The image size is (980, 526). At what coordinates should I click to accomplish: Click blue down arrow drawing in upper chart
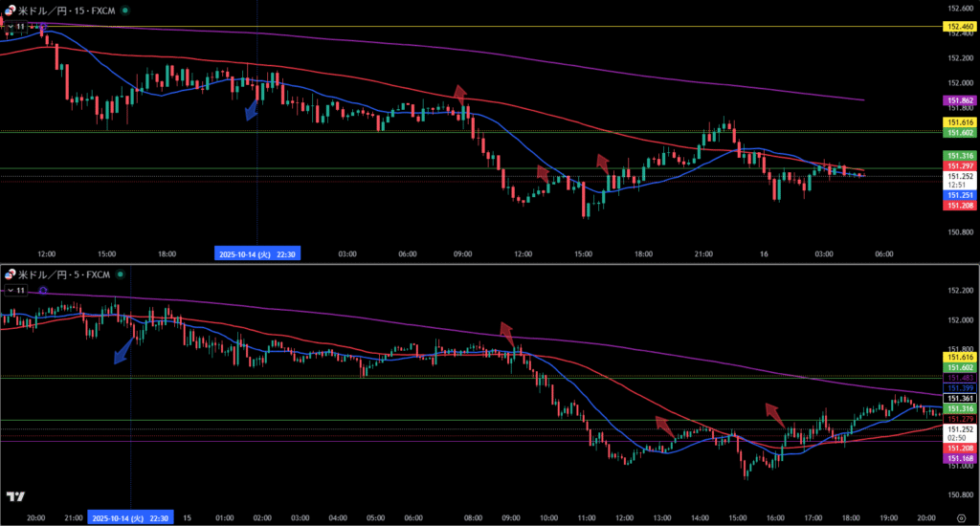(253, 107)
